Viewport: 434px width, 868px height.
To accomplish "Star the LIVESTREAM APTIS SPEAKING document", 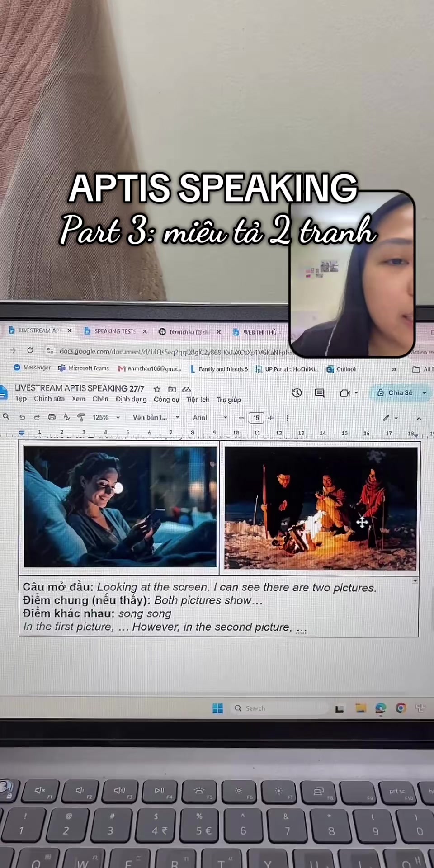I will pos(157,389).
